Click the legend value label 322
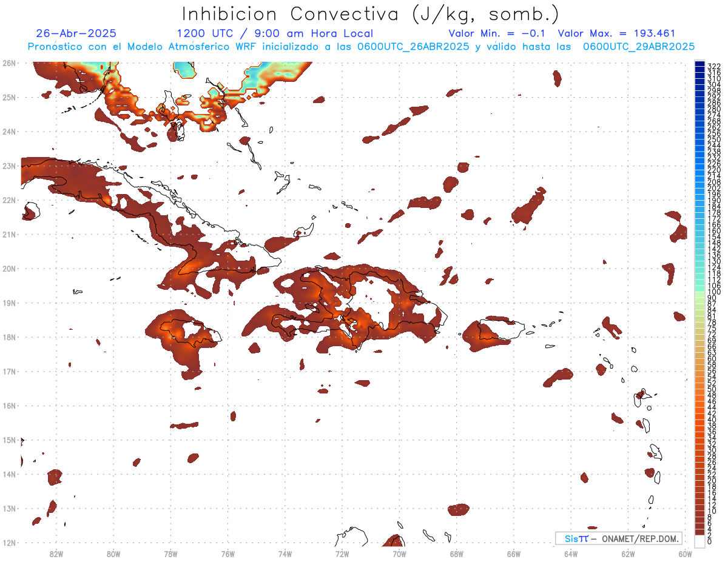This screenshot has height=562, width=728. (x=714, y=66)
